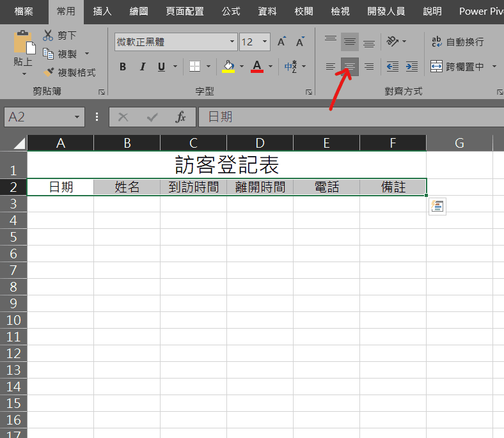Increase indent of selected cells
Screen dimensions: 504x438
click(412, 67)
